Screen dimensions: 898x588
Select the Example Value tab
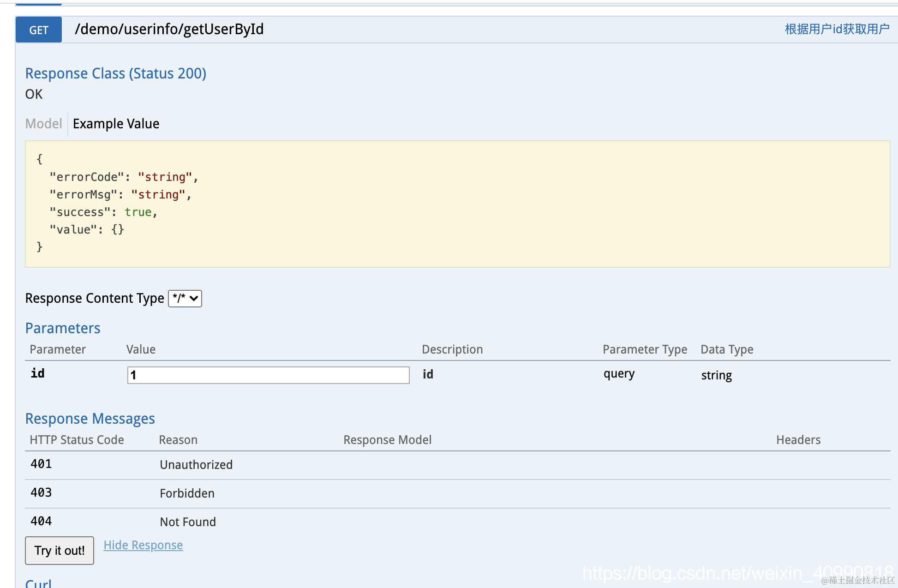116,124
